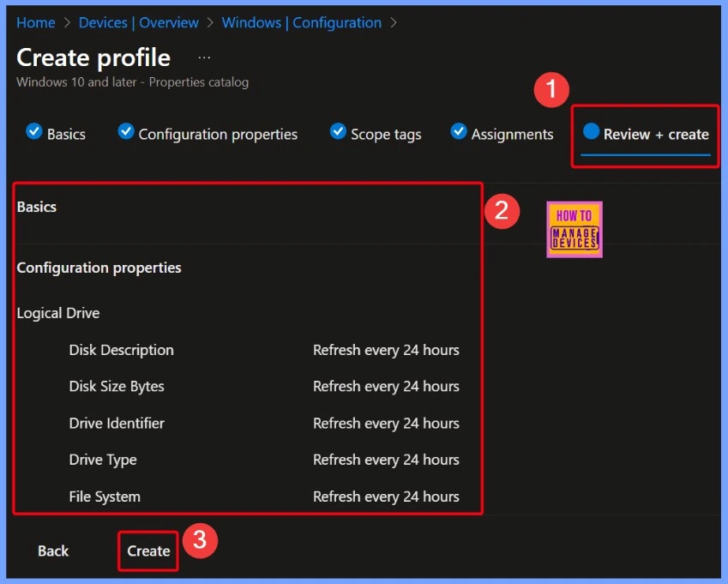Select the Drive Type property
The width and height of the screenshot is (728, 584).
[x=103, y=460]
